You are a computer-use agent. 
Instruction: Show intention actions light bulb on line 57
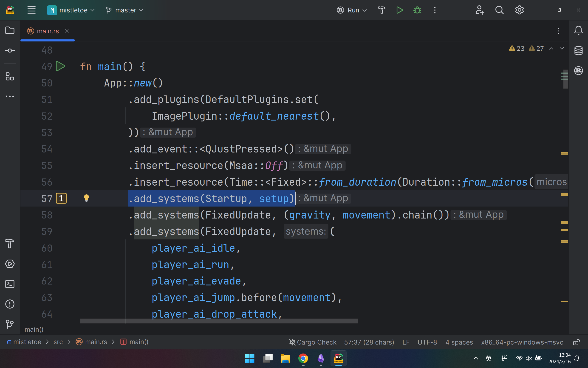pyautogui.click(x=86, y=198)
